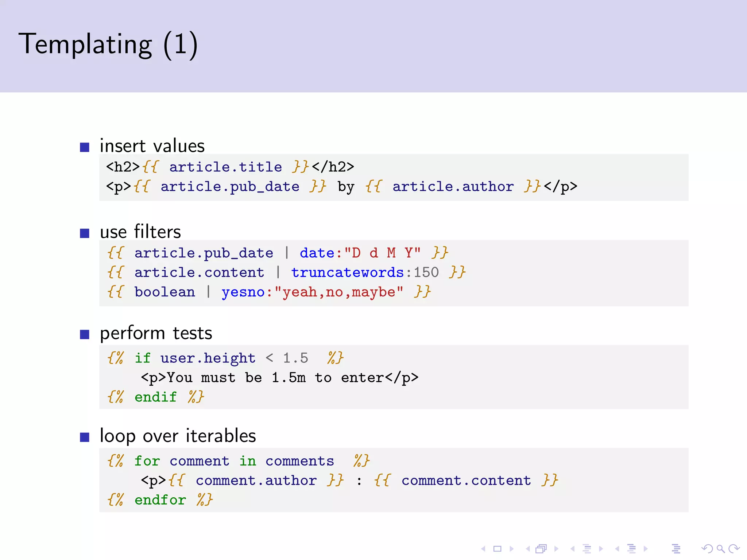Click the 'insert values' bullet text
747x560 pixels.
(x=152, y=146)
